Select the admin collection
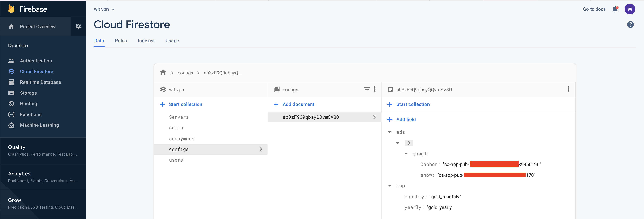Image resolution: width=644 pixels, height=219 pixels. pyautogui.click(x=211, y=128)
